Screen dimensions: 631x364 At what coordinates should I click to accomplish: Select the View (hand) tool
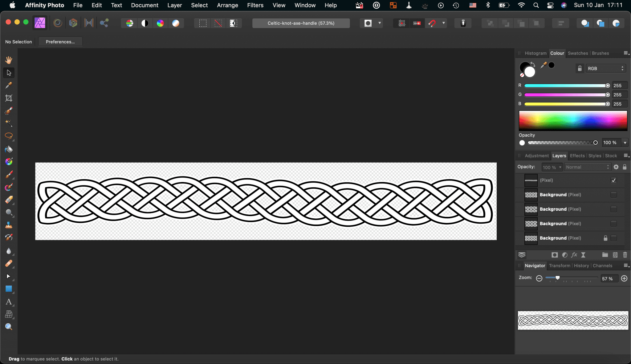tap(9, 60)
